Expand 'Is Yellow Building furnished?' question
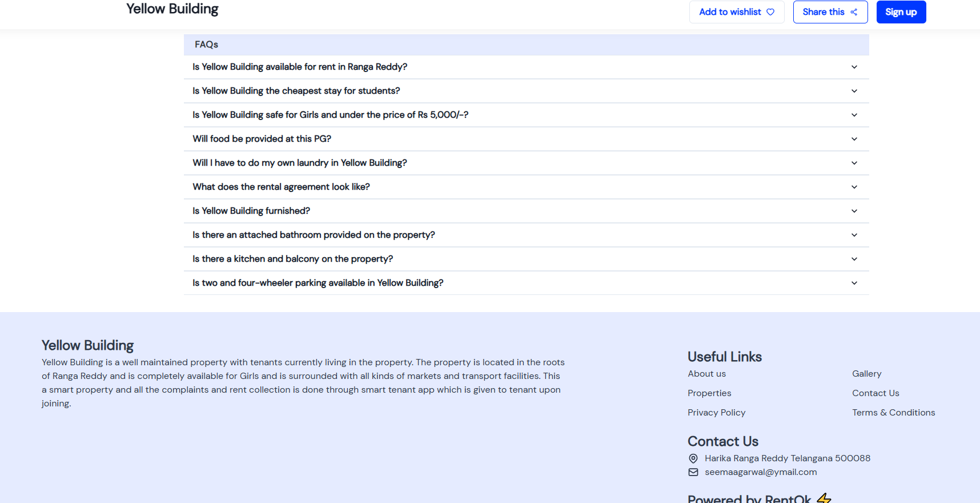Screen dimensions: 980x503 point(854,211)
